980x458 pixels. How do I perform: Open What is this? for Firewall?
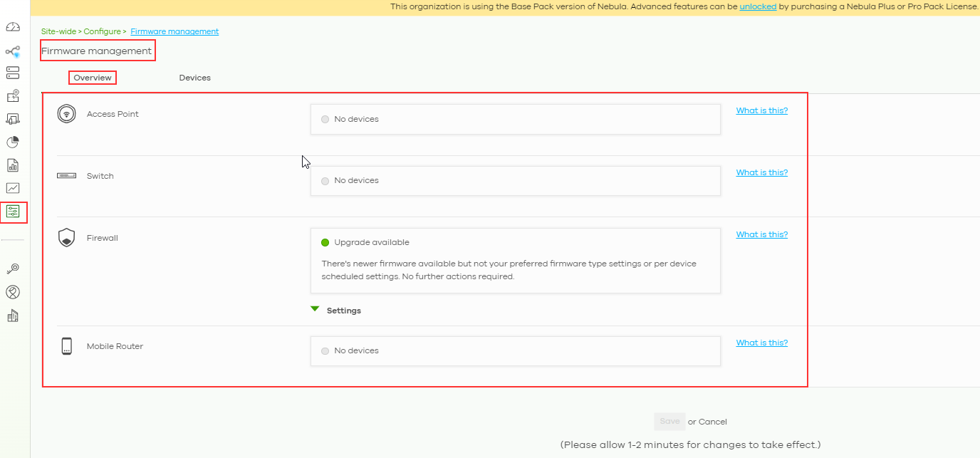(x=761, y=234)
